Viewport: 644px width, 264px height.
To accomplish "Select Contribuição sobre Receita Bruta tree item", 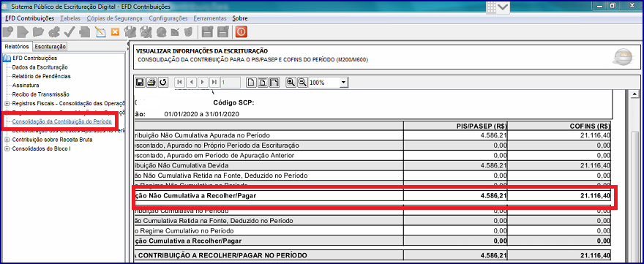I will click(x=52, y=140).
